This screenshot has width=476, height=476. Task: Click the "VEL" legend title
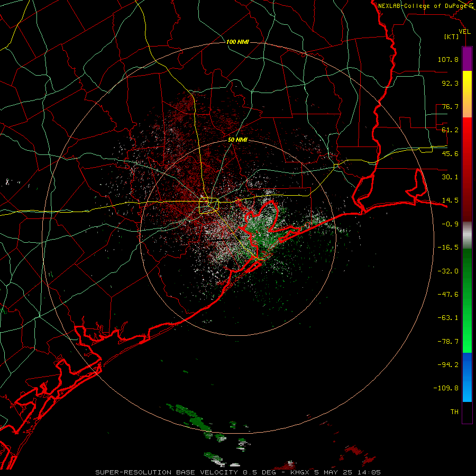click(x=464, y=32)
